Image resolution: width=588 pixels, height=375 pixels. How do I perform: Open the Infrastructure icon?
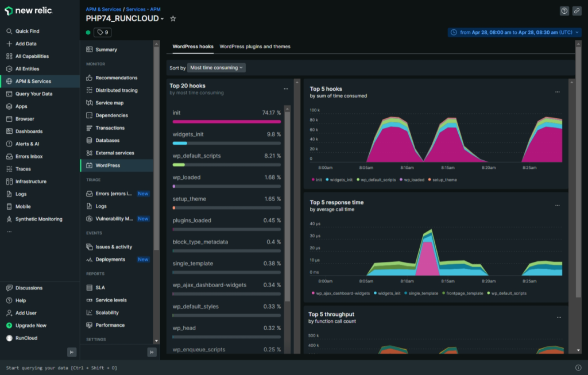(9, 181)
